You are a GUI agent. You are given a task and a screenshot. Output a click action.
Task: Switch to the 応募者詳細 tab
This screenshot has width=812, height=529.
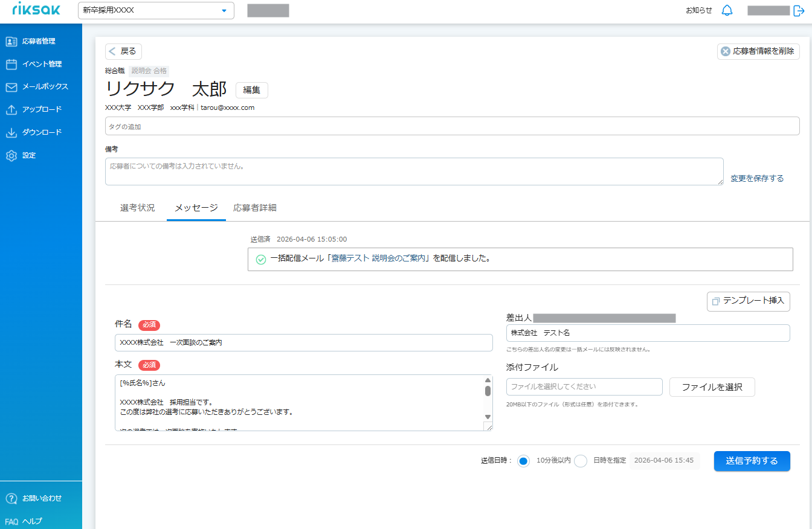255,208
